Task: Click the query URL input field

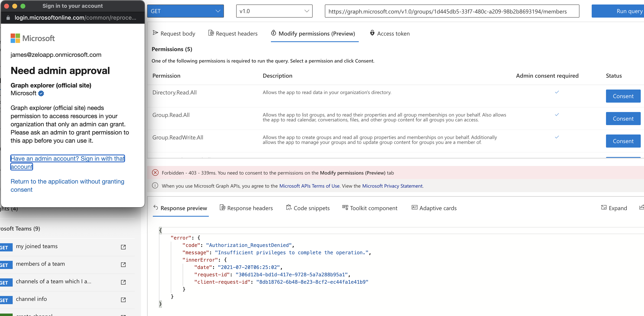Action: pyautogui.click(x=452, y=11)
